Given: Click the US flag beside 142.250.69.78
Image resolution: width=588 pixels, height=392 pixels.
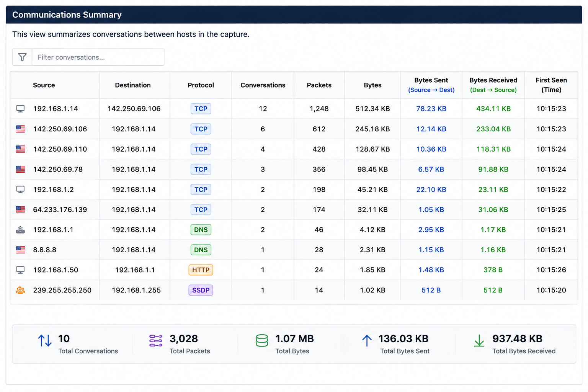Looking at the screenshot, I should (20, 169).
